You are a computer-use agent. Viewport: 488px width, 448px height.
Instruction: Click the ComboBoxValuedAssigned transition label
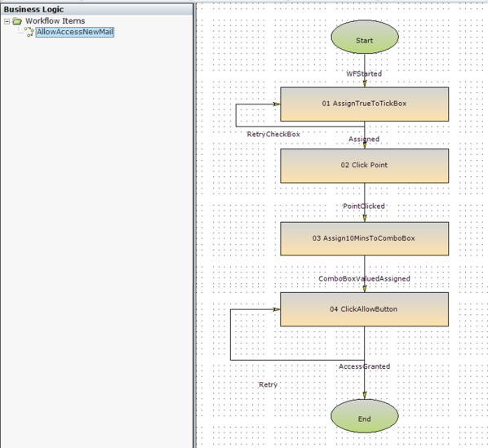[x=364, y=279]
